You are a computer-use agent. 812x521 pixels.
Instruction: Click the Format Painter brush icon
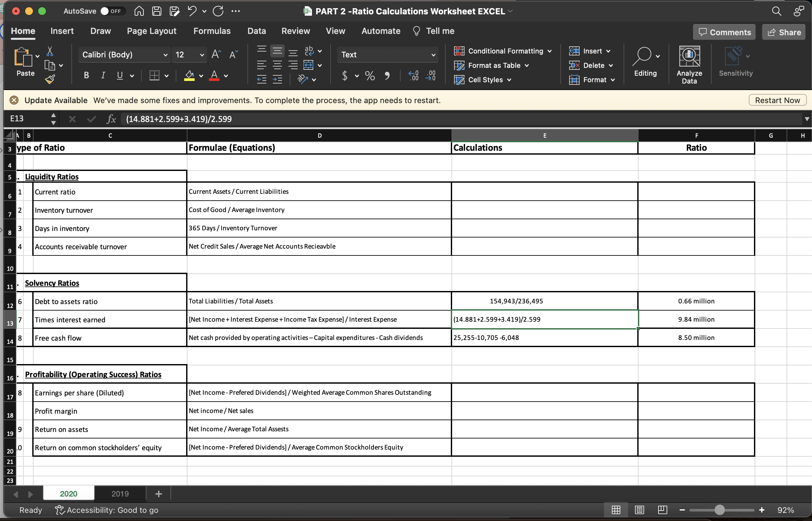tap(50, 80)
